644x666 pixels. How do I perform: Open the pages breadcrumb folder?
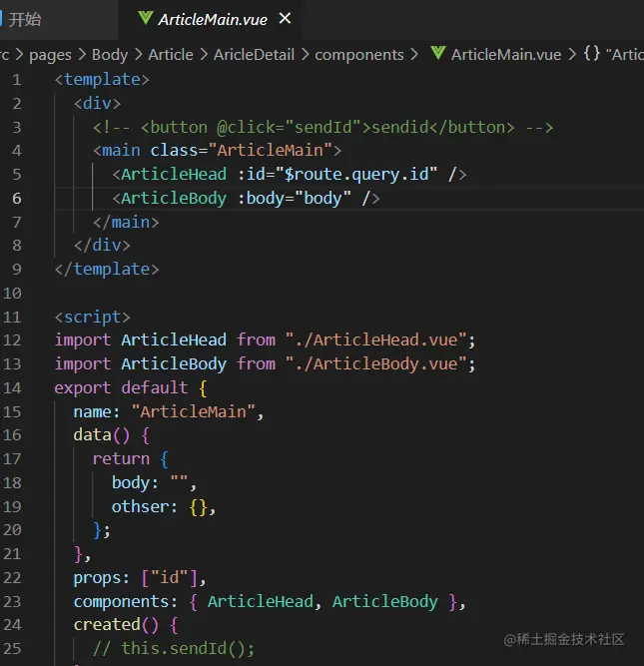(x=50, y=55)
